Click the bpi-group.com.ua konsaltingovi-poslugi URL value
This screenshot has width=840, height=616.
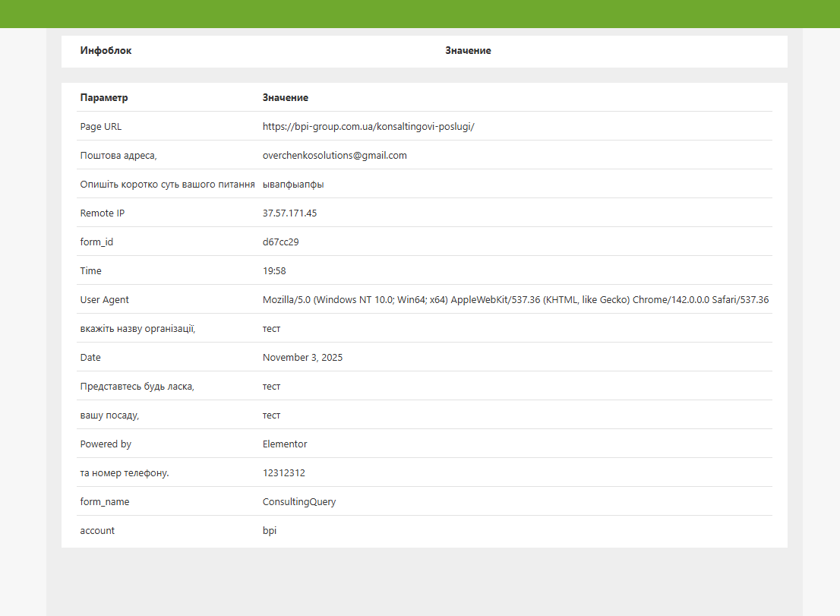click(x=368, y=126)
